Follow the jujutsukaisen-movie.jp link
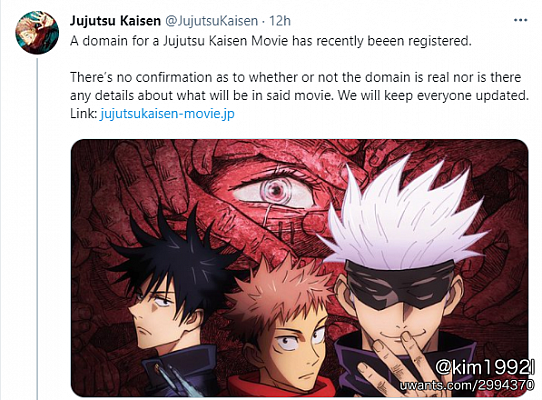The height and width of the screenshot is (400, 542). tap(167, 114)
